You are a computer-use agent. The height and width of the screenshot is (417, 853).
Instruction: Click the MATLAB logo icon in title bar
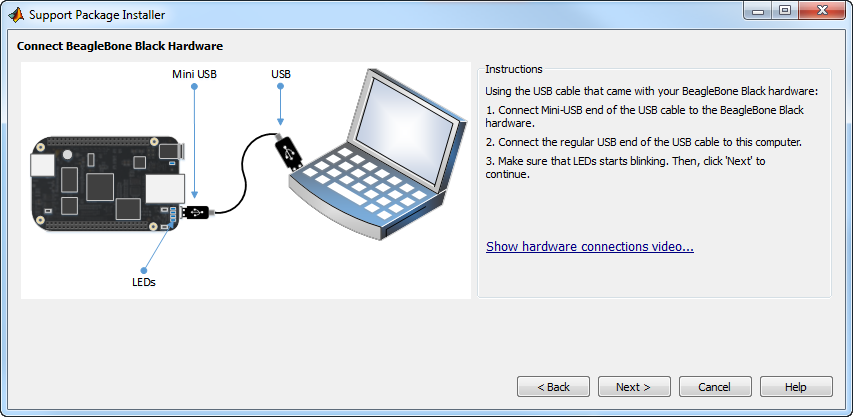(x=16, y=15)
